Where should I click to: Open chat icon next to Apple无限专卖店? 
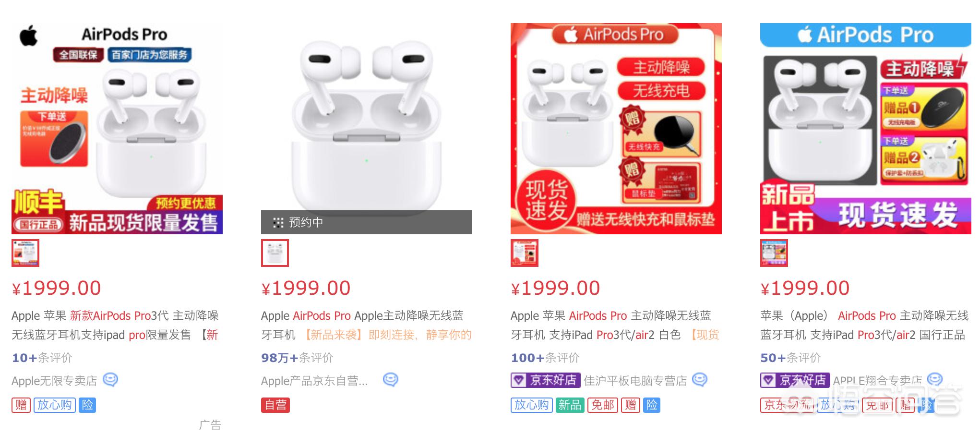110,380
